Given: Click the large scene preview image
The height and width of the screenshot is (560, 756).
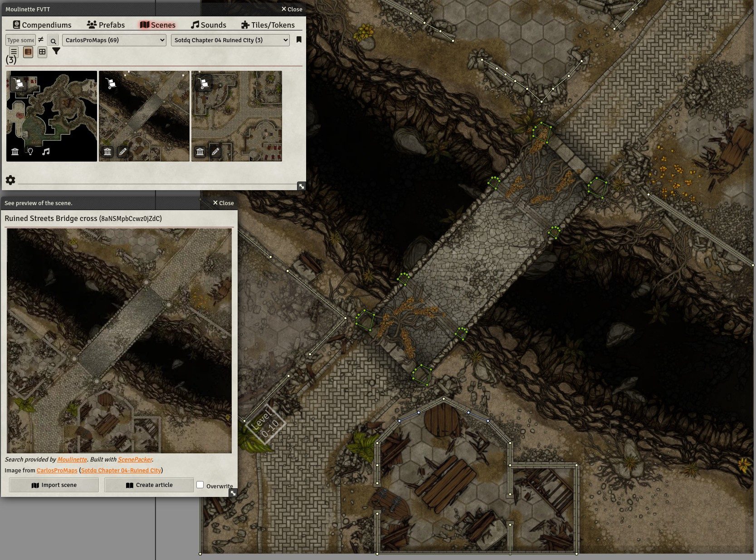Looking at the screenshot, I should (x=119, y=341).
